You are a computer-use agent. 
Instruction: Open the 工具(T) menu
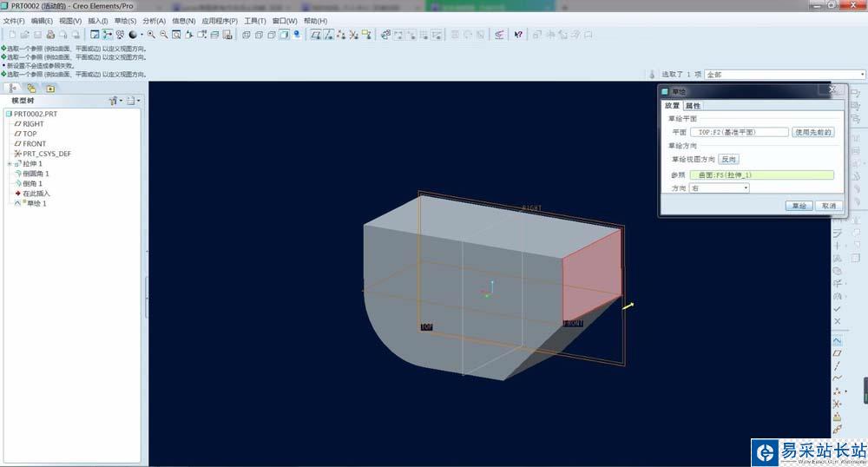(254, 21)
